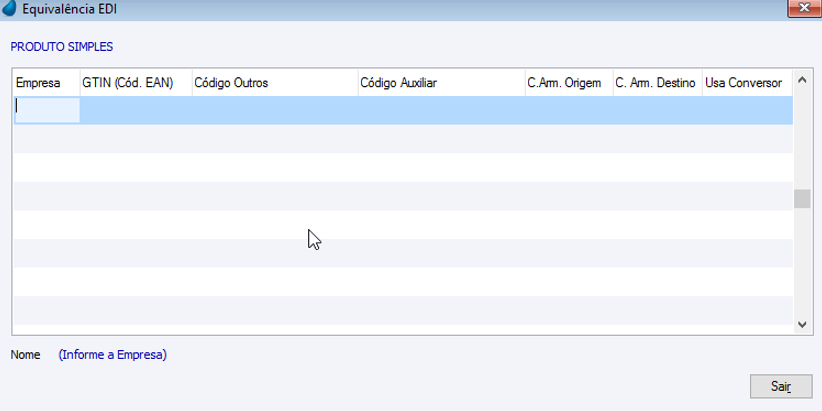The height and width of the screenshot is (411, 822).
Task: Click the GTIN cell in the selected row
Action: tap(134, 110)
